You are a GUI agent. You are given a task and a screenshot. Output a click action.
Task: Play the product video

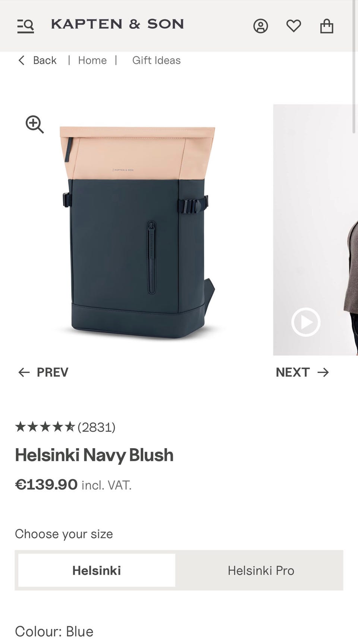pyautogui.click(x=306, y=322)
